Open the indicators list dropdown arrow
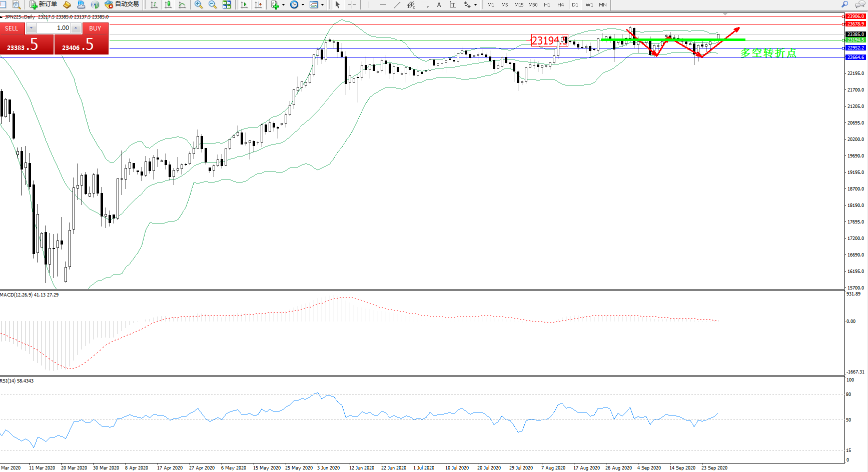This screenshot has width=868, height=472. [284, 4]
